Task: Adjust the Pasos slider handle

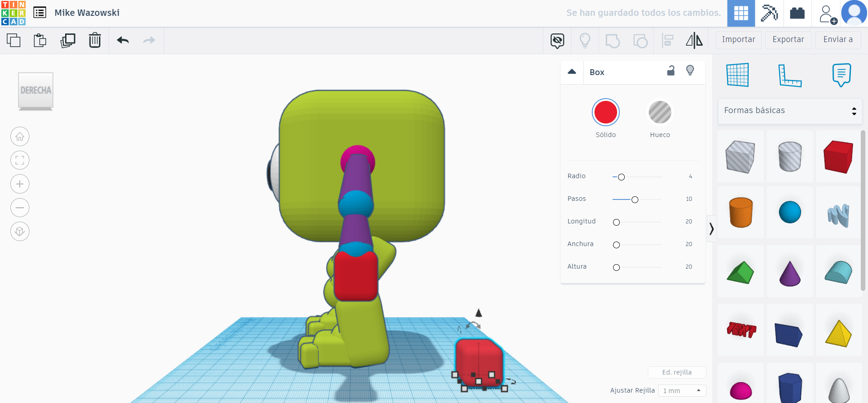Action: (x=635, y=199)
